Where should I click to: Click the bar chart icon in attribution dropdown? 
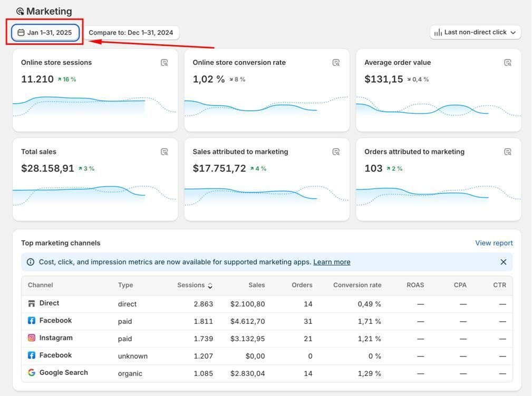438,32
